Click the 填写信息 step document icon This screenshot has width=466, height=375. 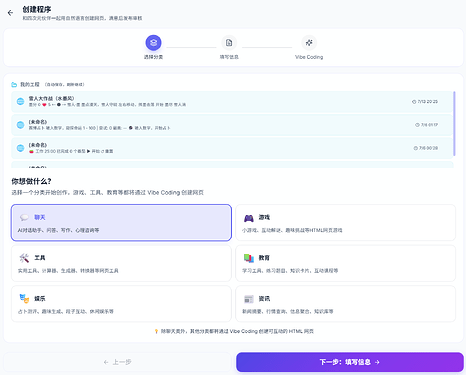click(x=229, y=43)
